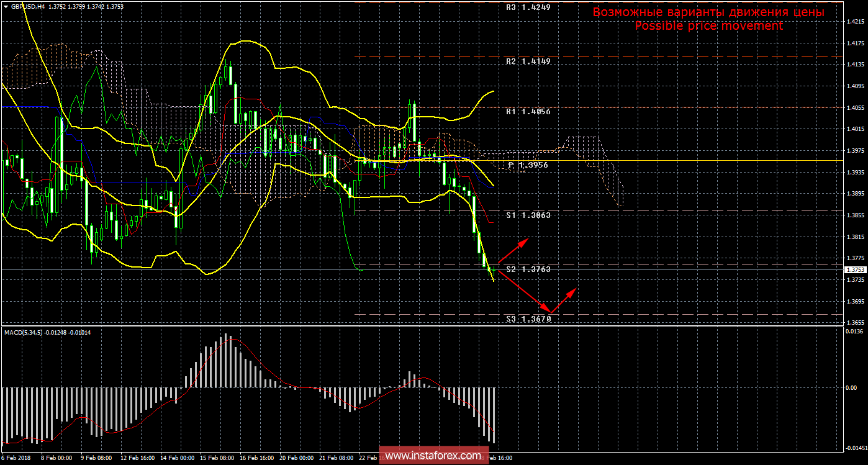Select the R3 1.4249 resistance label
The width and height of the screenshot is (868, 465).
[527, 8]
